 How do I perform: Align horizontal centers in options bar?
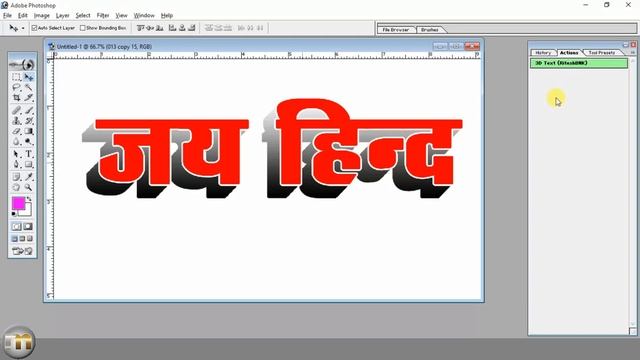click(x=182, y=28)
